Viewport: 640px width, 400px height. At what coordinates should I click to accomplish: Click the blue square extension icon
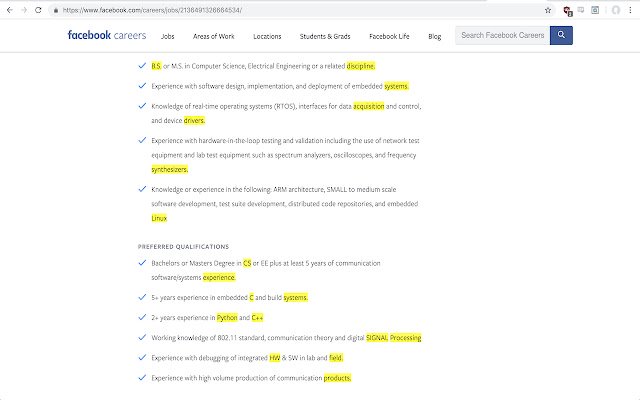[x=595, y=10]
